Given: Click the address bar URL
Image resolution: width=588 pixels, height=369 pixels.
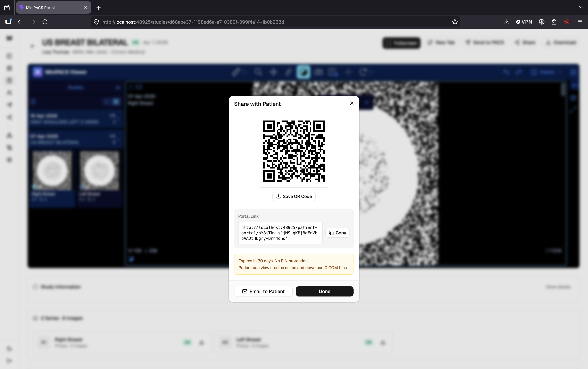Looking at the screenshot, I should coord(193,22).
